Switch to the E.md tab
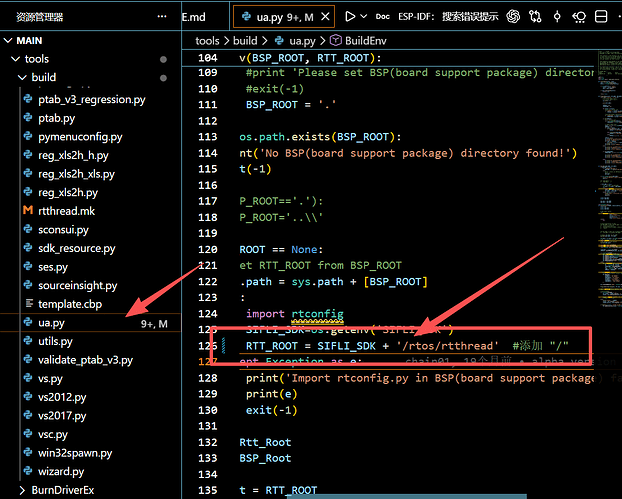The image size is (622, 499). pos(194,17)
